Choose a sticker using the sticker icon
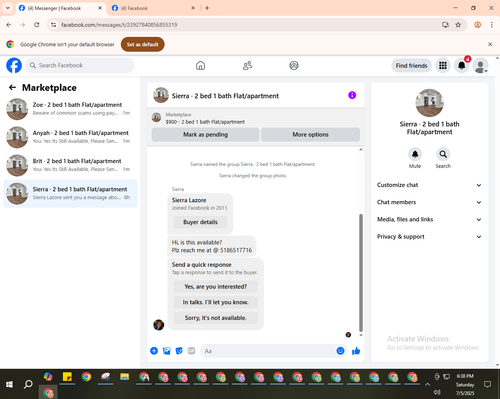This screenshot has height=399, width=500. click(x=179, y=351)
